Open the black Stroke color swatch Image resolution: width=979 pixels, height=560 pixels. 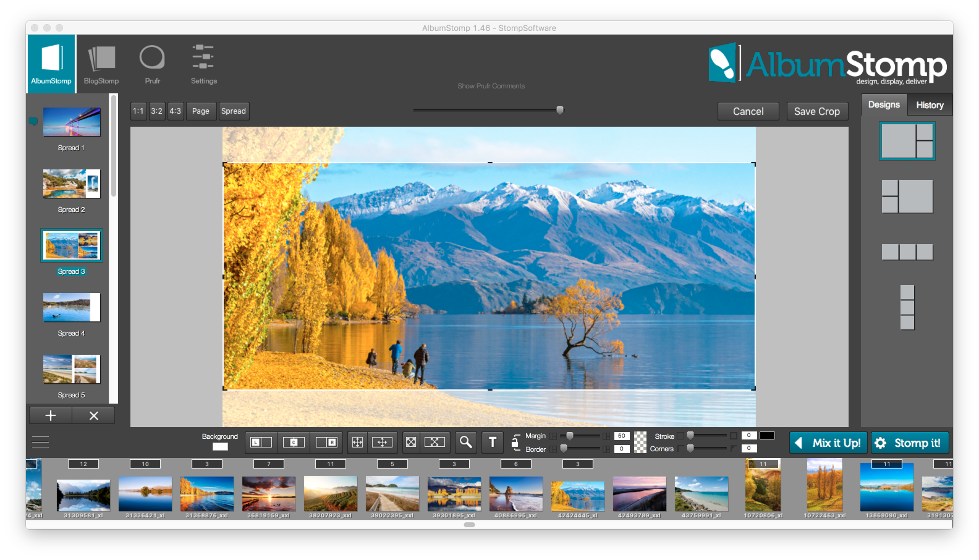tap(767, 436)
